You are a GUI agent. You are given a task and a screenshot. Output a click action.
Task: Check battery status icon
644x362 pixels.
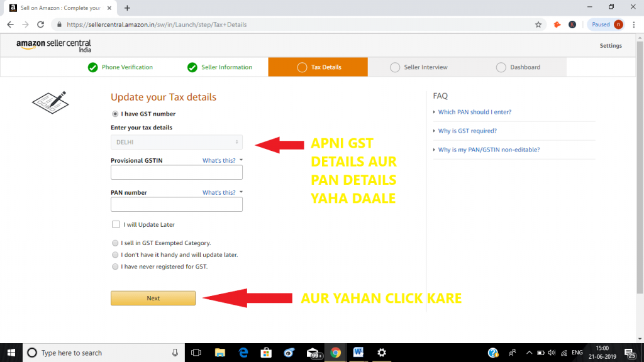click(540, 353)
